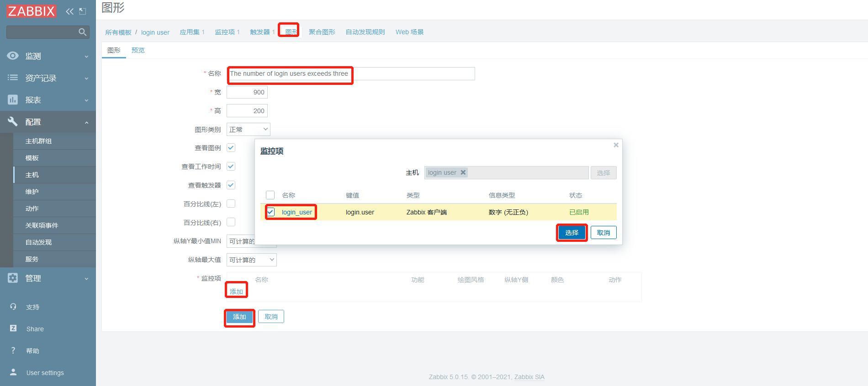Open the 图形类别 dropdown

pos(249,130)
